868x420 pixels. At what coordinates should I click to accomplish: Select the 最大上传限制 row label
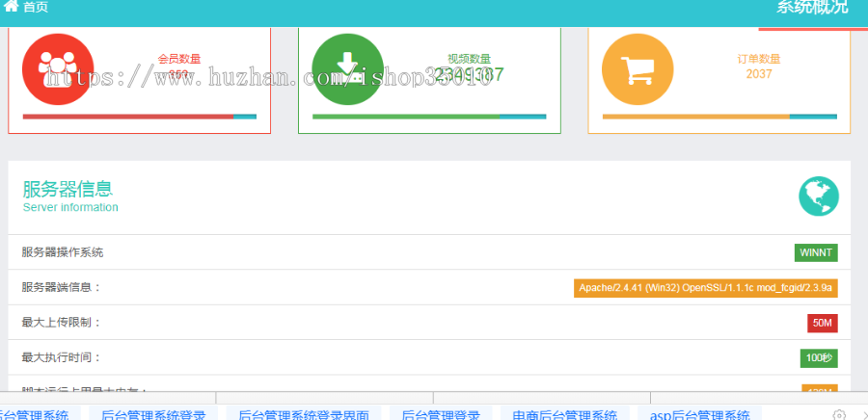point(62,322)
